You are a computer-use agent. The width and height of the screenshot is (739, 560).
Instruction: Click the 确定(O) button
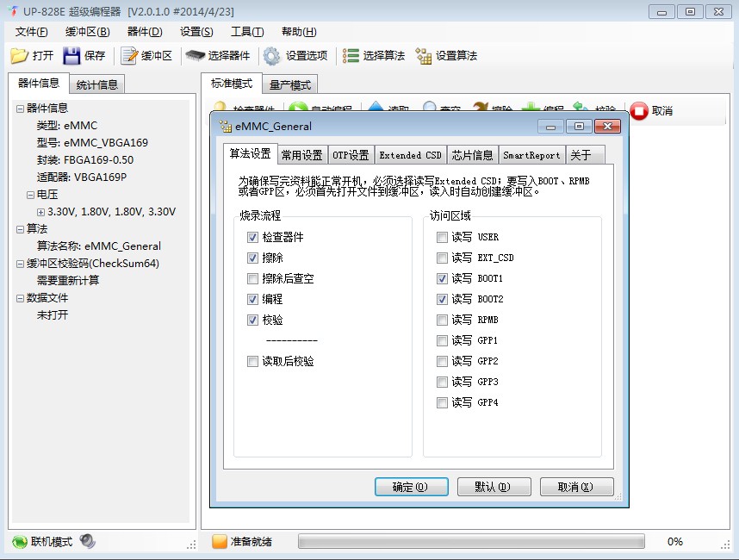click(412, 487)
